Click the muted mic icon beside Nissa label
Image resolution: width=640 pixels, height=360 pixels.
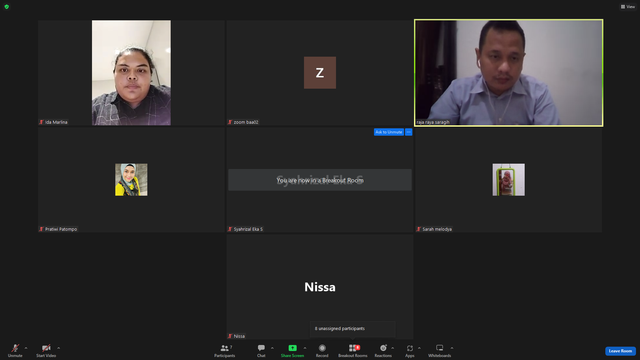[x=230, y=336]
